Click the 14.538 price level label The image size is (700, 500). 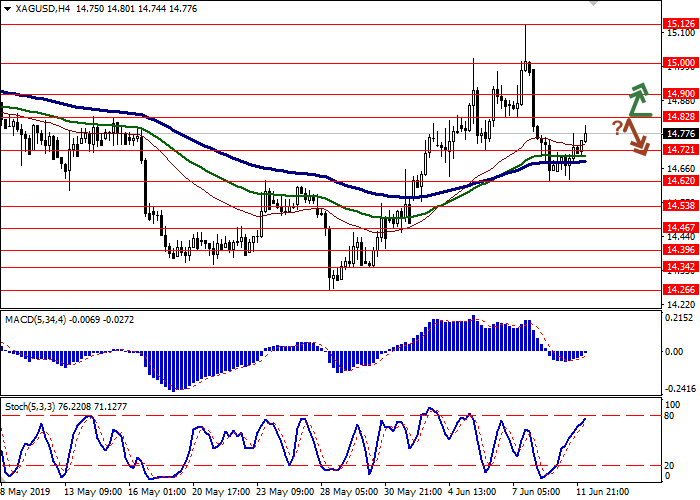click(681, 206)
